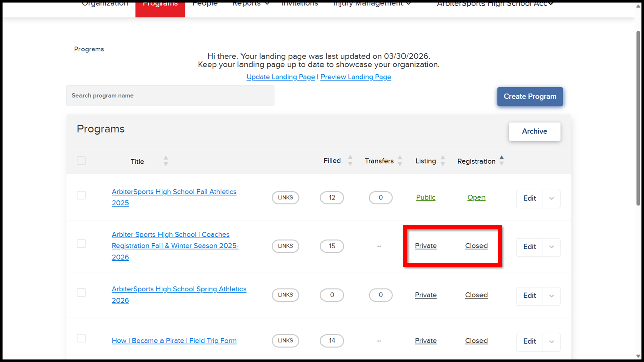
Task: Open Edit dropdown arrow for Coaches Registration
Action: 552,247
